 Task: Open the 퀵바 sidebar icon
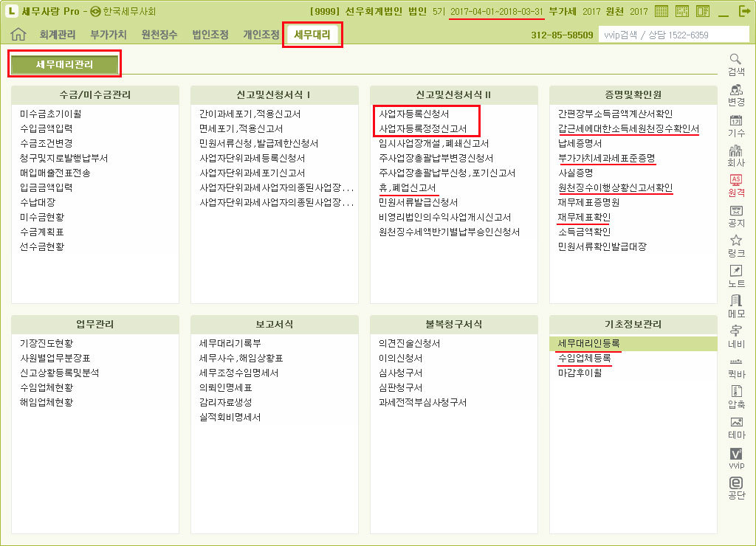736,367
